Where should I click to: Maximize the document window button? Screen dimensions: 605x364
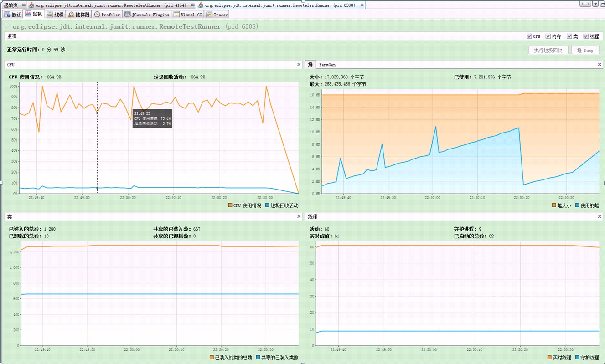[x=602, y=4]
